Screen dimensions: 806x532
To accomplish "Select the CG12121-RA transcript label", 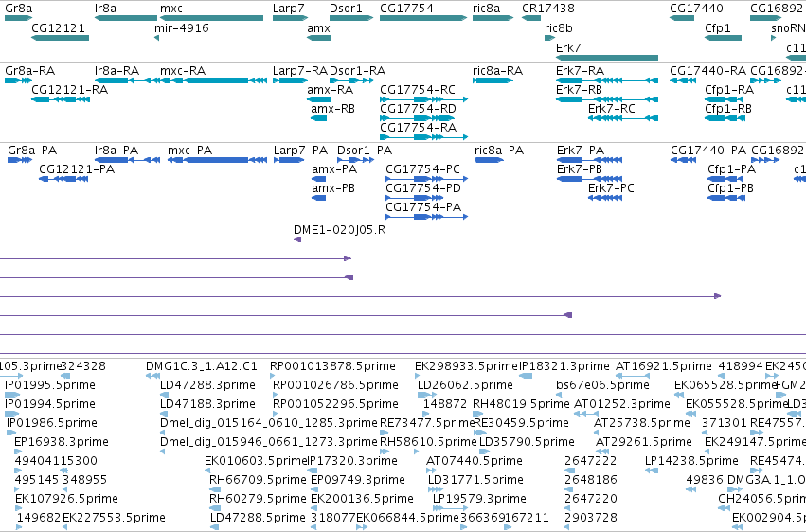I will [x=69, y=90].
